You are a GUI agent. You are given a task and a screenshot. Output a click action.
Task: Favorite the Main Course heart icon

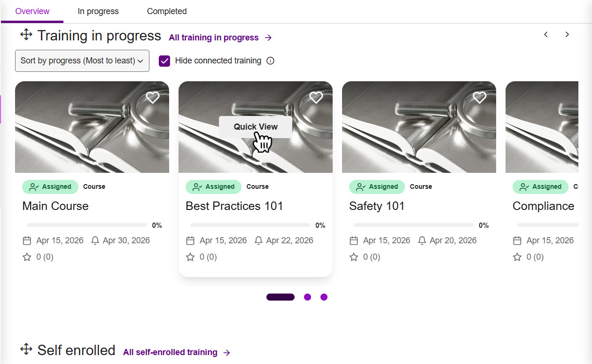pos(153,97)
